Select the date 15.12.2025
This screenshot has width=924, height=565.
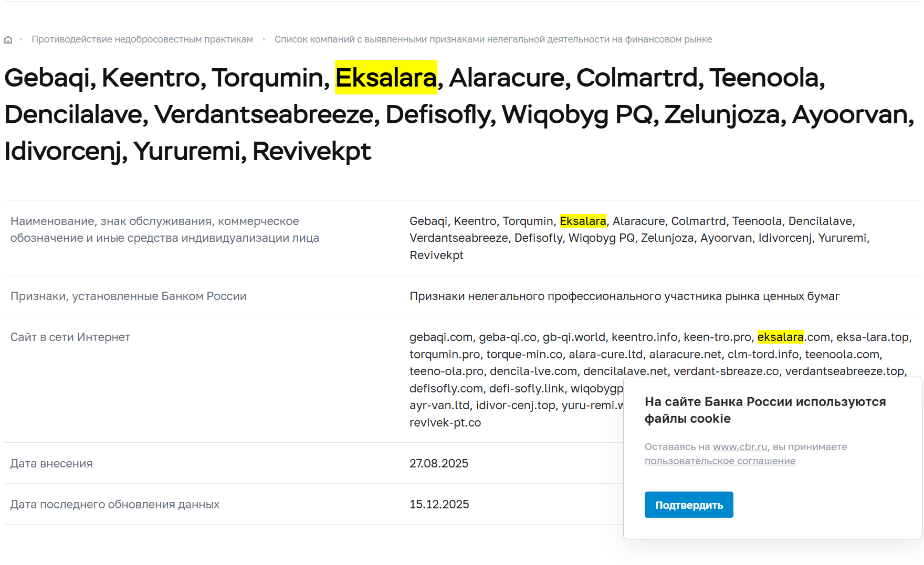[x=439, y=504]
